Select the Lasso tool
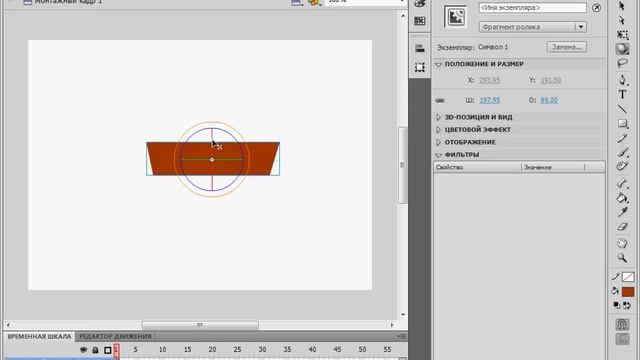Screen dimensions: 640x360 (622, 63)
